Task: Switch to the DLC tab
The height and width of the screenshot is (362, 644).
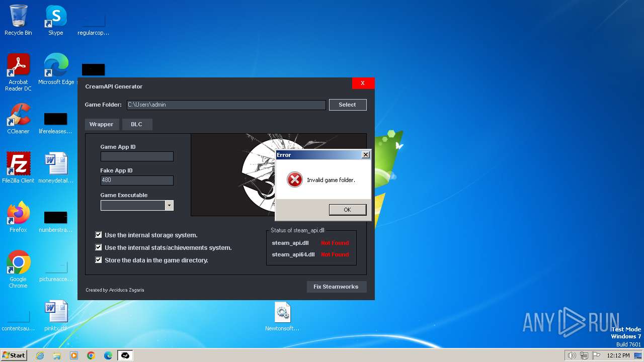Action: pyautogui.click(x=136, y=124)
